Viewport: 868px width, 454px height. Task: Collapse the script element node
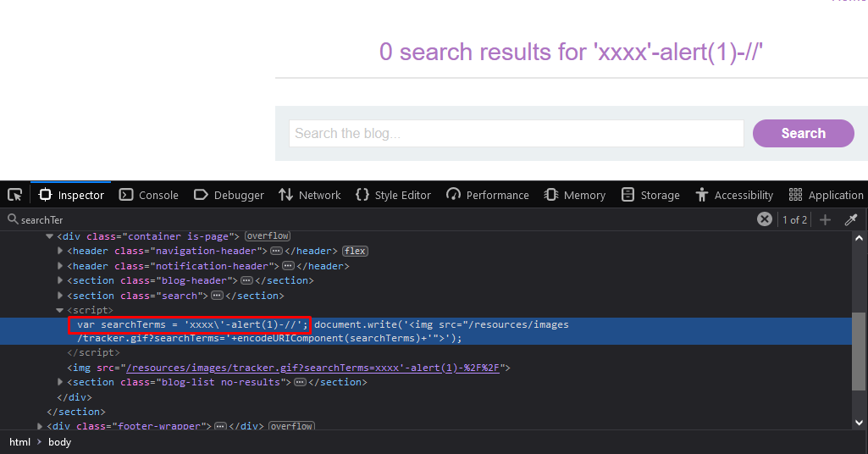(60, 311)
